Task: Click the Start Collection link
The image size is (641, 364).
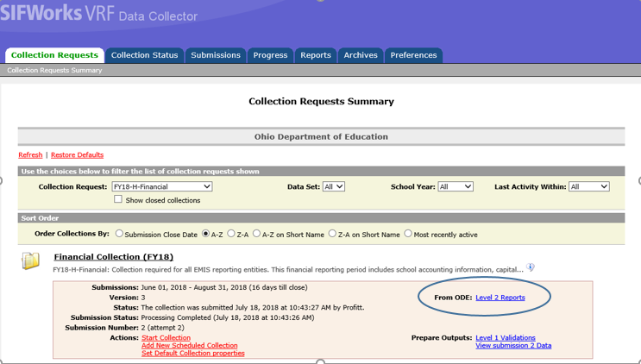Action: [166, 337]
